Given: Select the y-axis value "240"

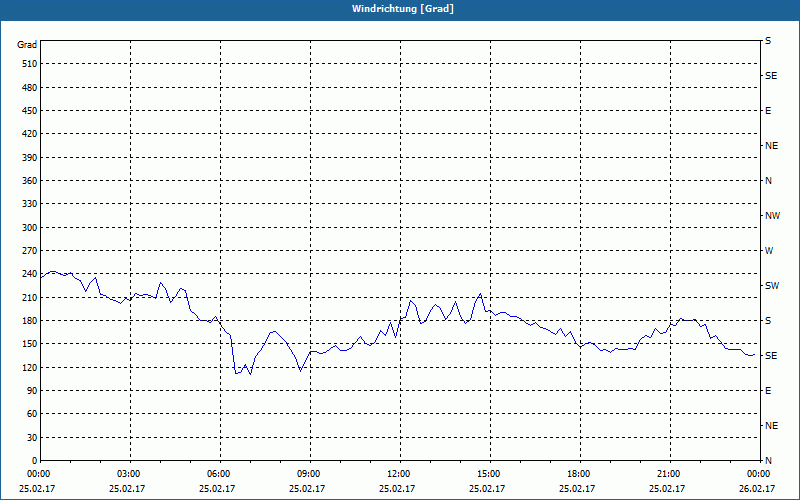Looking at the screenshot, I should click(x=30, y=274).
